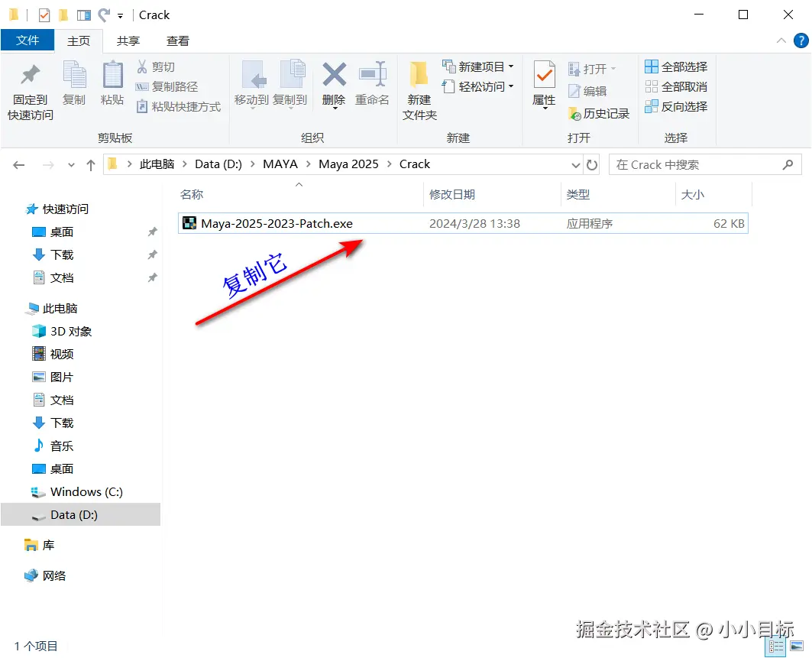
Task: Switch to View (查看) tab
Action: (x=178, y=41)
